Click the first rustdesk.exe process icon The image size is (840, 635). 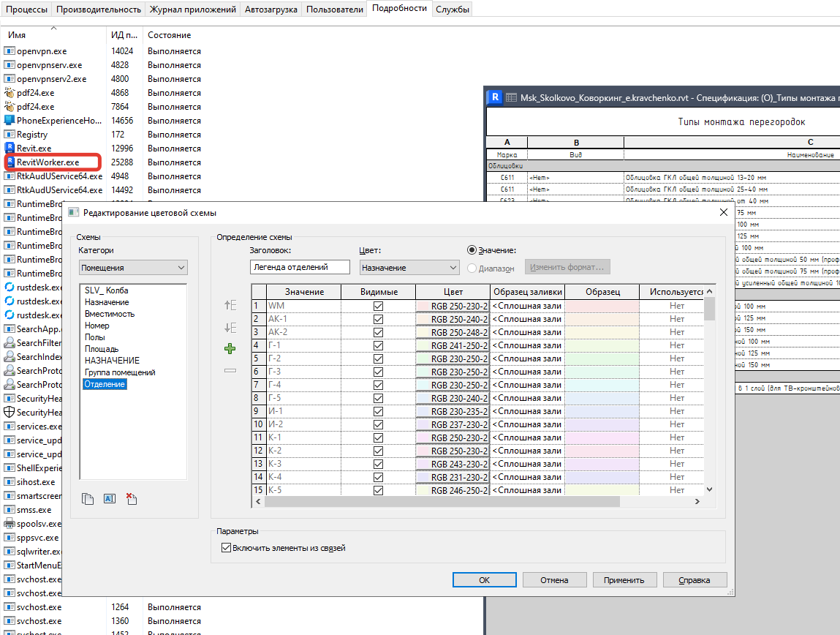coord(9,287)
